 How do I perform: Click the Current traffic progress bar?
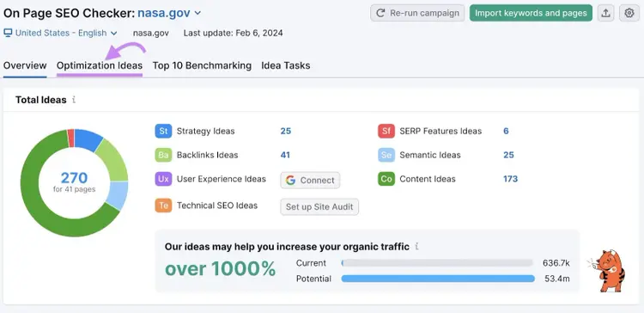point(437,263)
